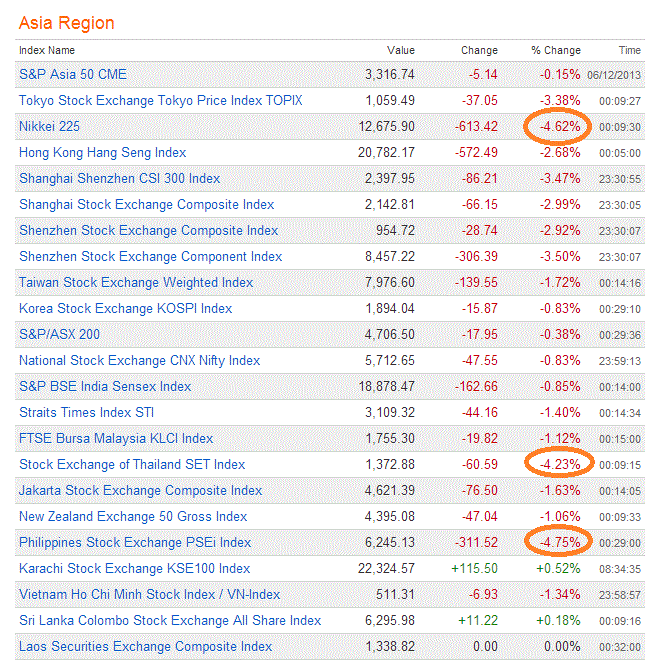Select the S&P/ASX 200 link
Image resolution: width=662 pixels, height=669 pixels.
coord(59,335)
